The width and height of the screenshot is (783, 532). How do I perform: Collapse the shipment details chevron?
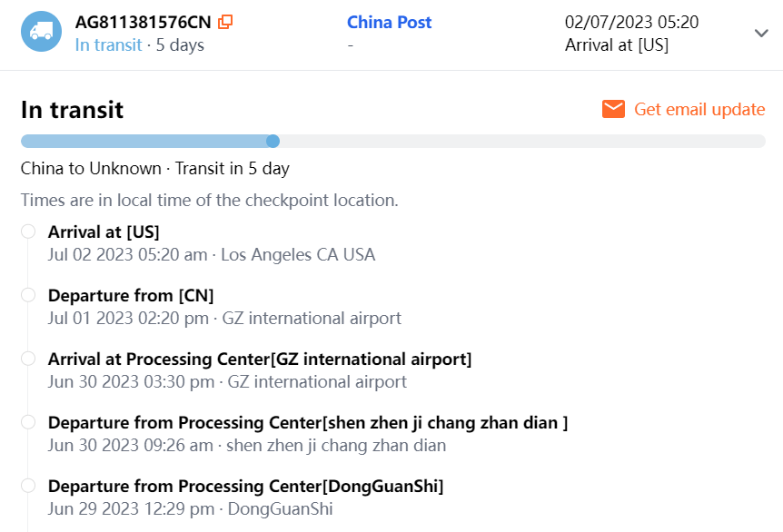(x=761, y=33)
